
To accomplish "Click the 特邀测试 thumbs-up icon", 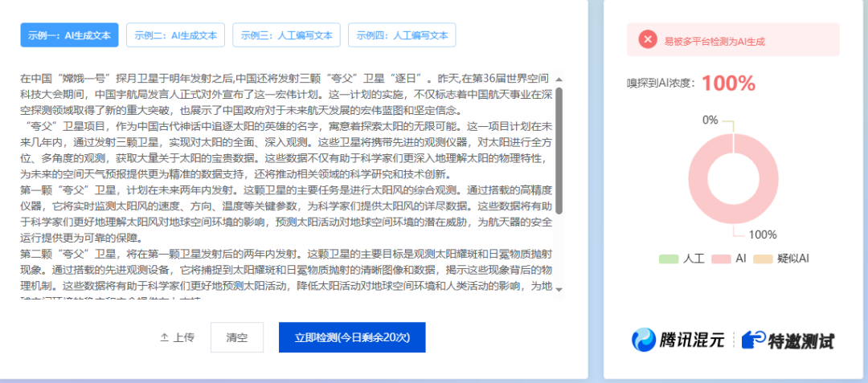I will pyautogui.click(x=753, y=340).
